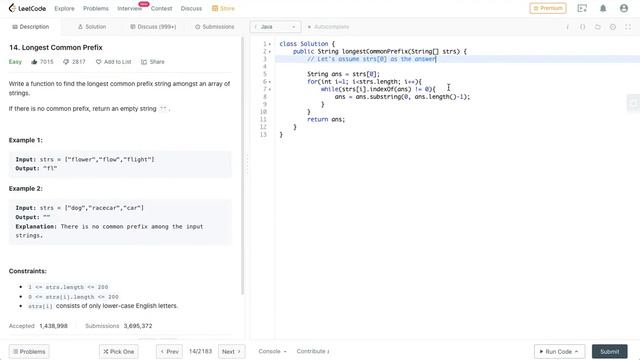The width and height of the screenshot is (640, 360).
Task: Open the Problems navigation item
Action: pyautogui.click(x=96, y=8)
